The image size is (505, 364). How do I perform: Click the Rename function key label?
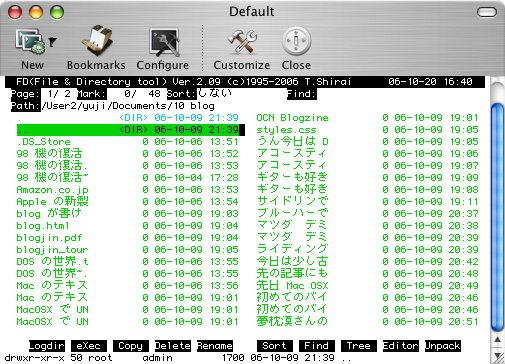pyautogui.click(x=215, y=346)
